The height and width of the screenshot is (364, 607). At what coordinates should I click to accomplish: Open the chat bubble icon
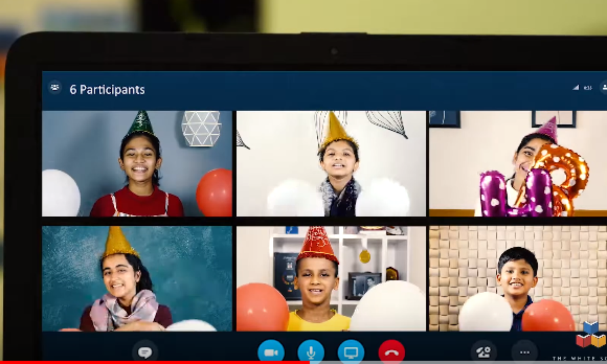pos(145,352)
